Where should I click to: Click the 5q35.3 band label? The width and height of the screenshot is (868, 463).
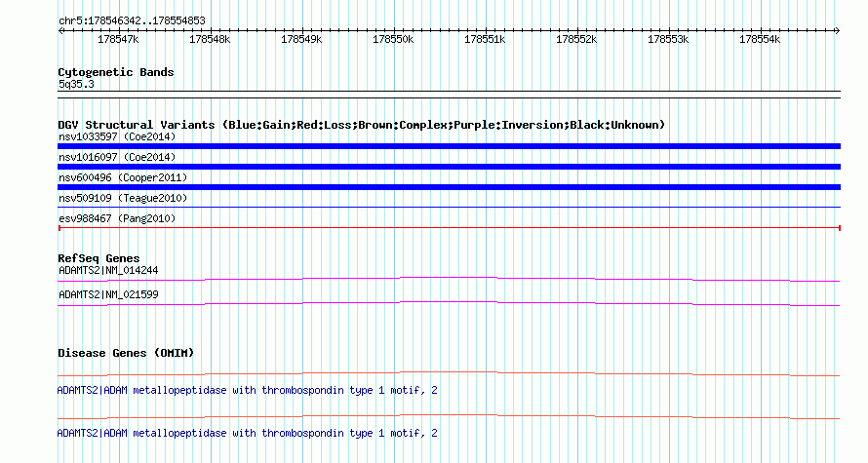76,85
